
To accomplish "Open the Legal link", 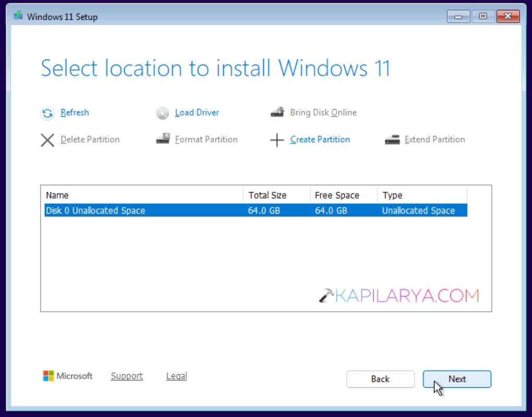I will coord(176,376).
